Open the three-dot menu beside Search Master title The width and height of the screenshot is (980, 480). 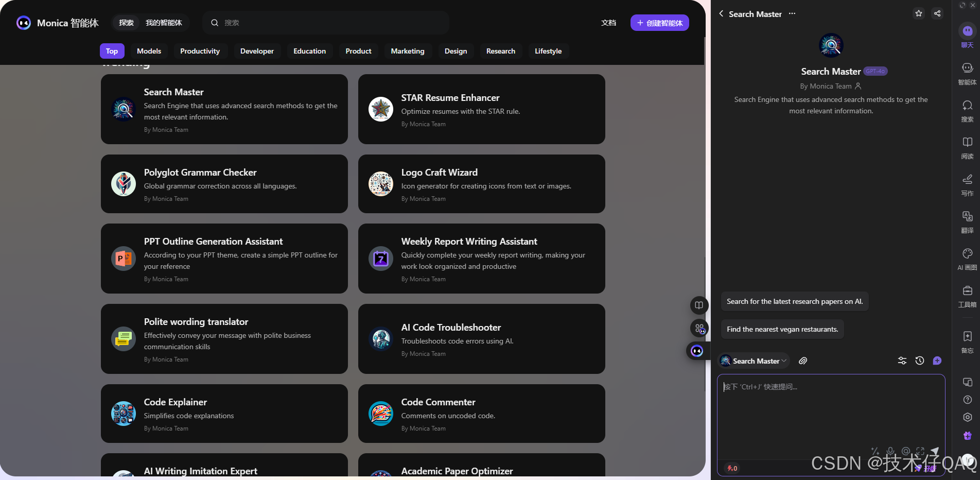(792, 14)
